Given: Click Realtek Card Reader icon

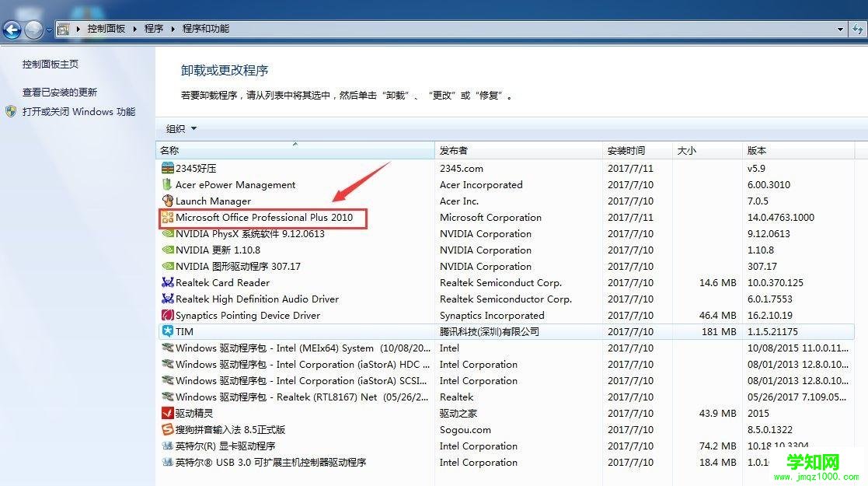Looking at the screenshot, I should click(168, 282).
